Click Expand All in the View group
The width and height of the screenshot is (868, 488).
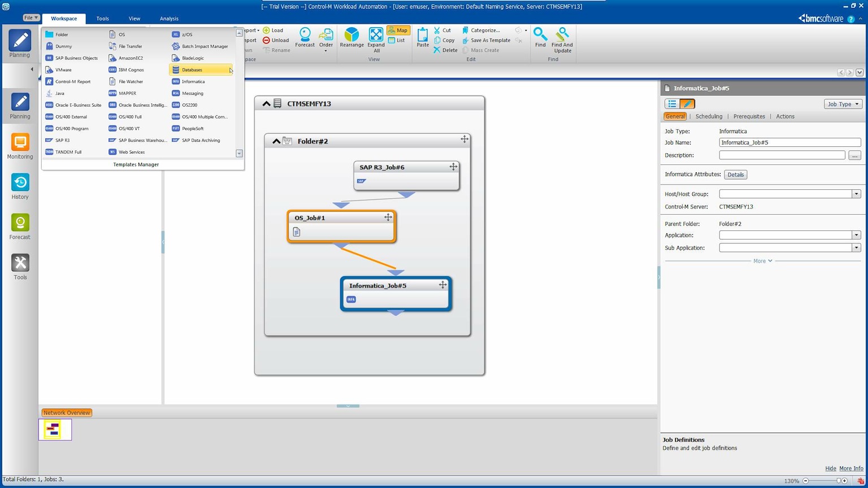click(x=376, y=40)
